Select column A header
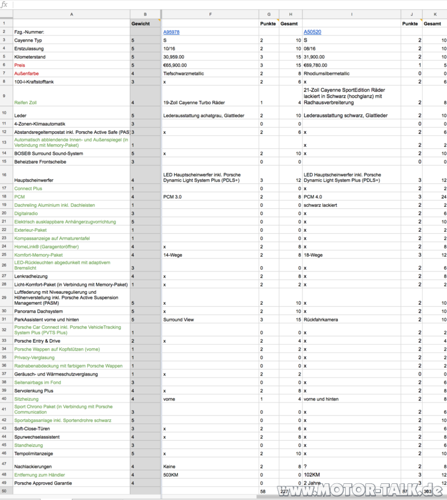 (71, 14)
